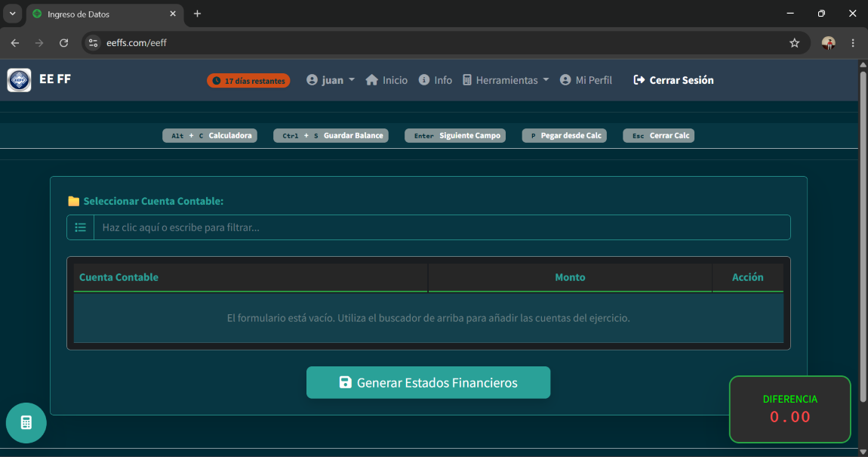
Task: Reload the page
Action: 63,42
